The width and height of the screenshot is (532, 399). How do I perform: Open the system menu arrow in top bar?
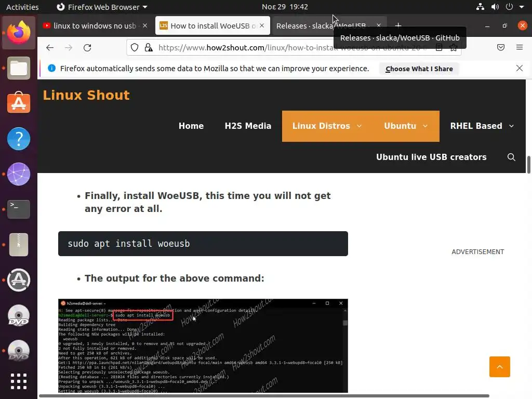coord(522,7)
